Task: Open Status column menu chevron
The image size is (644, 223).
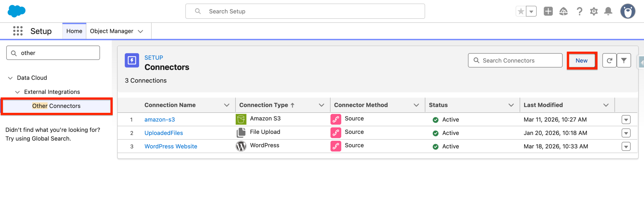Action: click(511, 105)
